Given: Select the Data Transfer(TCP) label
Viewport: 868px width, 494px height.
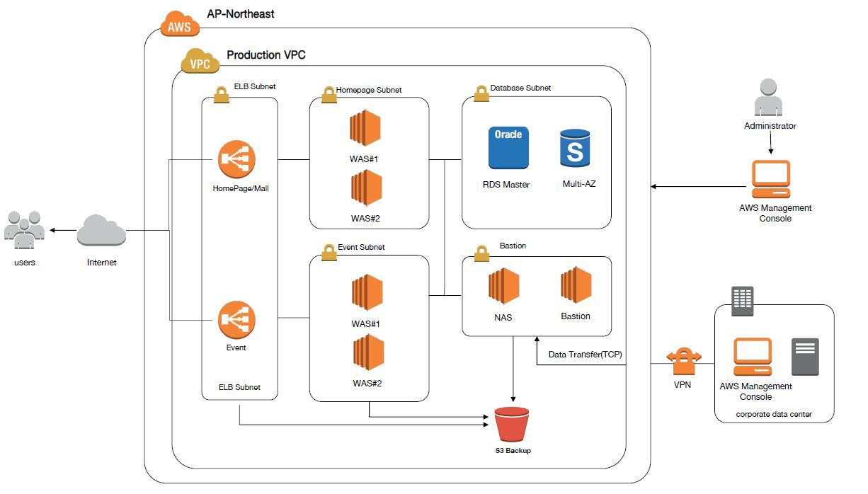Looking at the screenshot, I should (585, 355).
